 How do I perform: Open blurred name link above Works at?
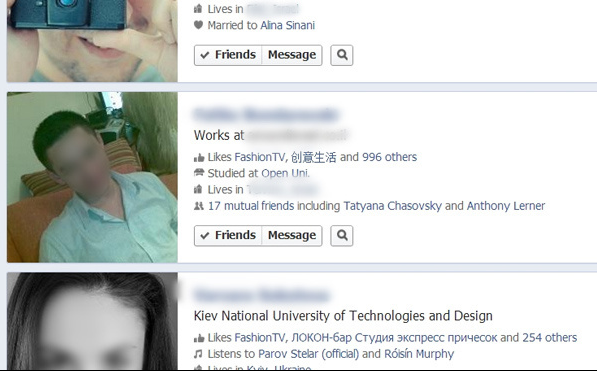click(x=266, y=114)
